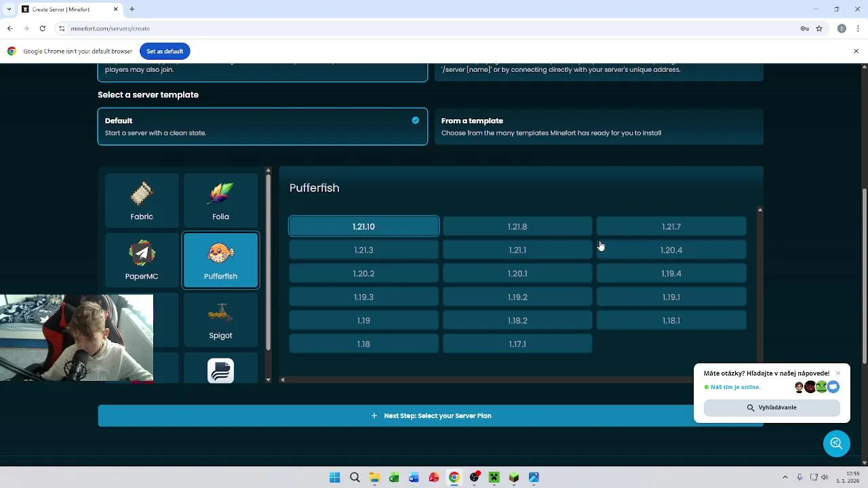Open the Chrome three-dot menu

point(859,28)
